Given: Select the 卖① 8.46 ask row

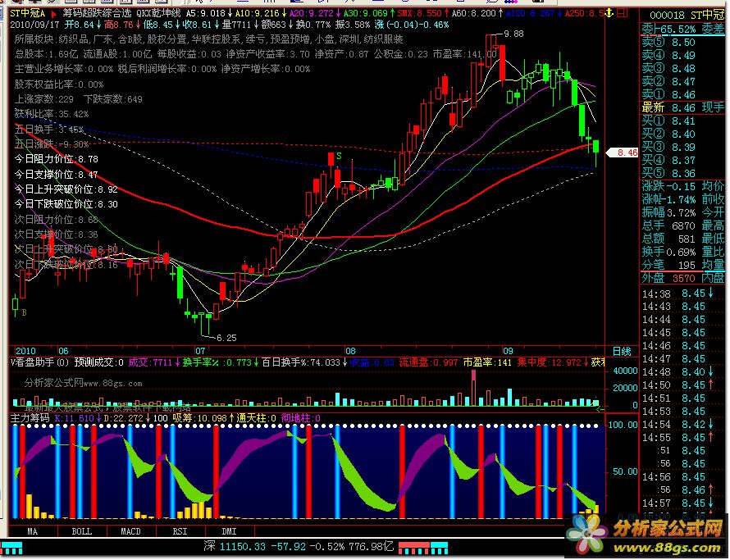Looking at the screenshot, I should [683, 94].
